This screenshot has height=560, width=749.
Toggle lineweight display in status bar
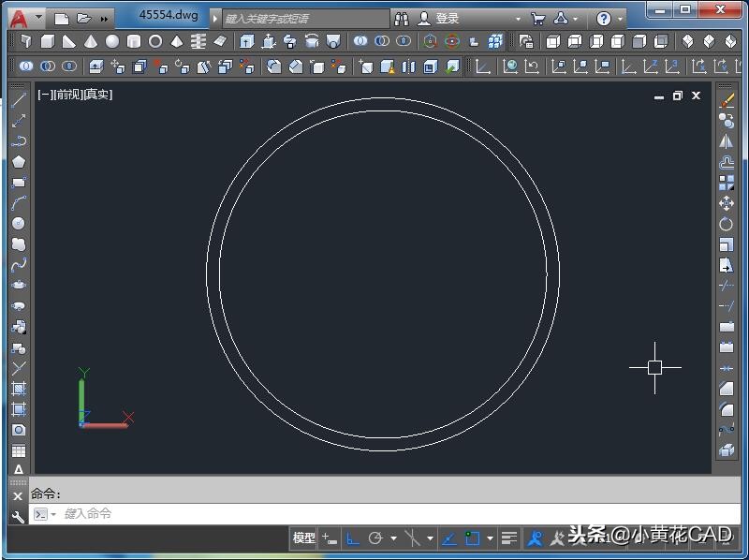(508, 538)
